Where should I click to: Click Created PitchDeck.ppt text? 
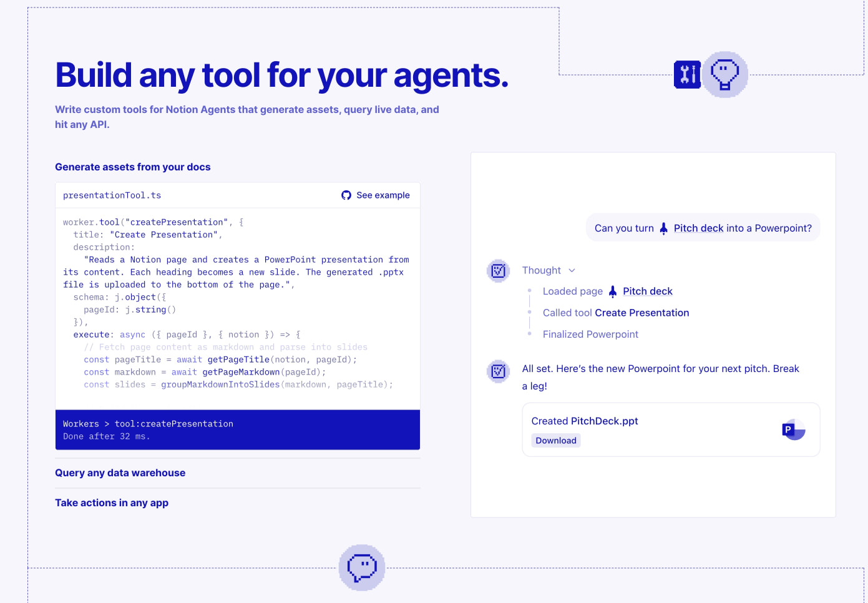(x=585, y=421)
